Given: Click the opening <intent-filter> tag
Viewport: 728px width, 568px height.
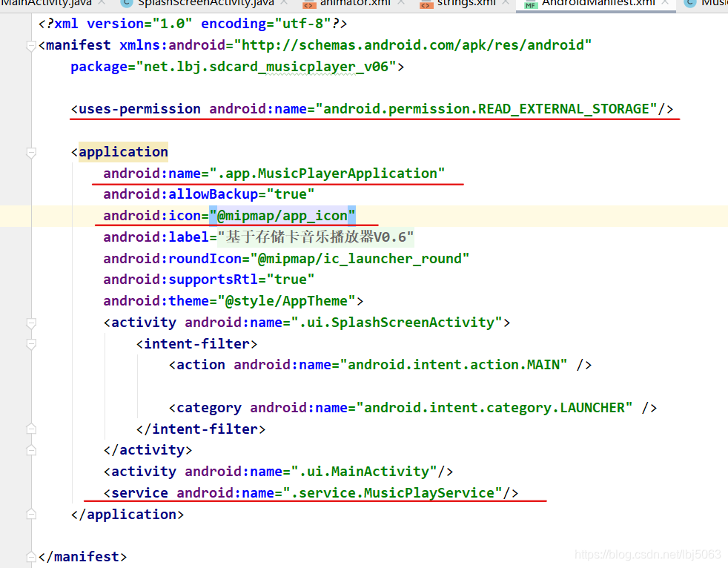Looking at the screenshot, I should tap(196, 343).
